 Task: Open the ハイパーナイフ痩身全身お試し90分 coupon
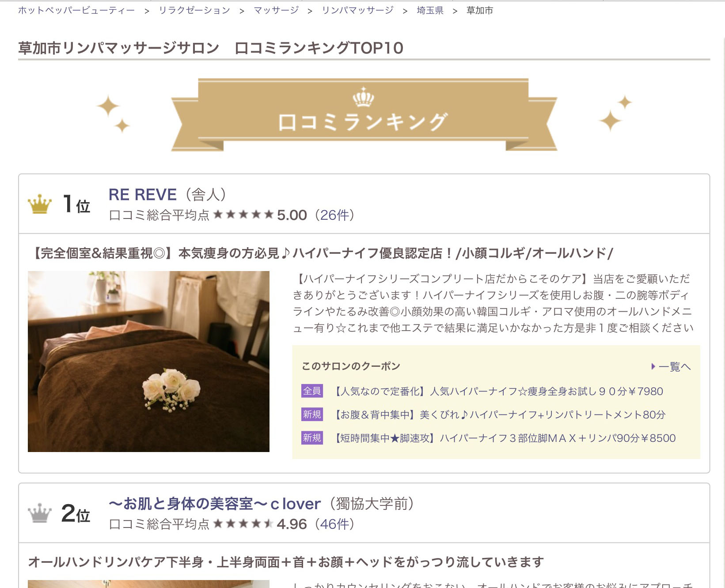point(498,391)
